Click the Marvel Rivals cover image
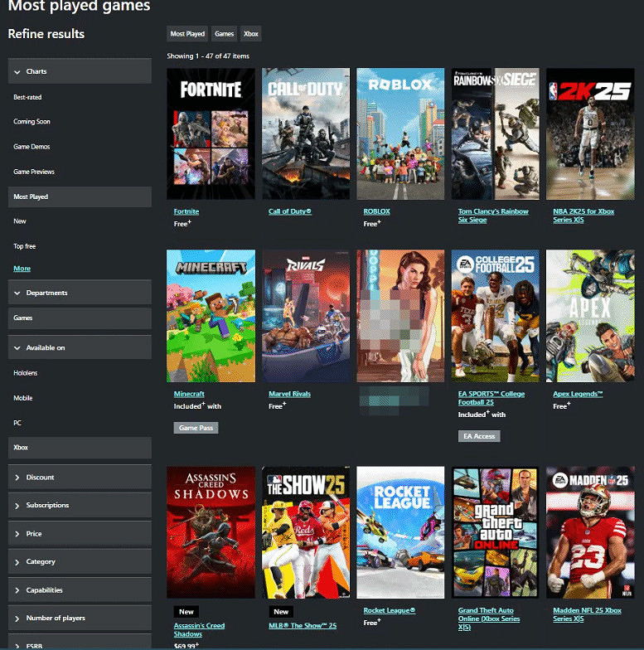 (305, 316)
